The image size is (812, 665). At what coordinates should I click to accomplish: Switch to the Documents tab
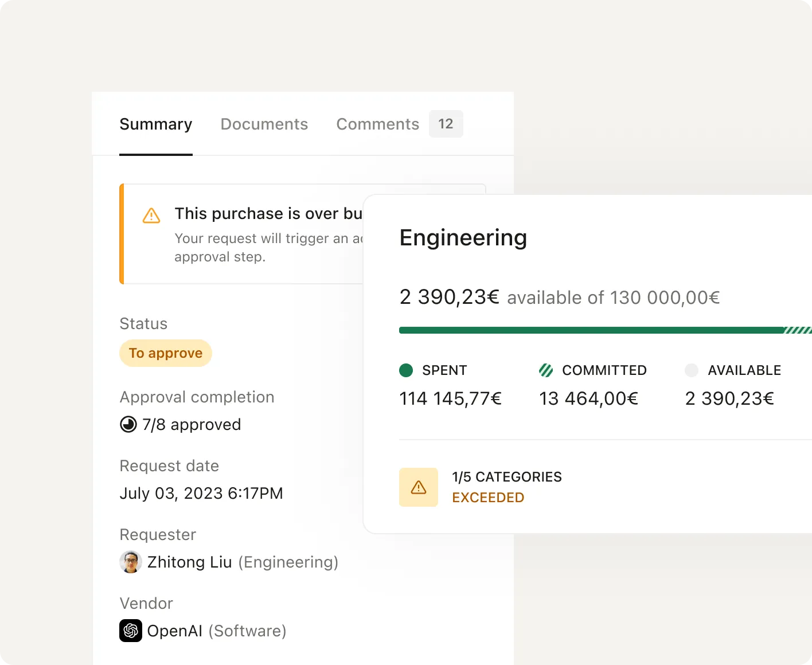pyautogui.click(x=264, y=124)
